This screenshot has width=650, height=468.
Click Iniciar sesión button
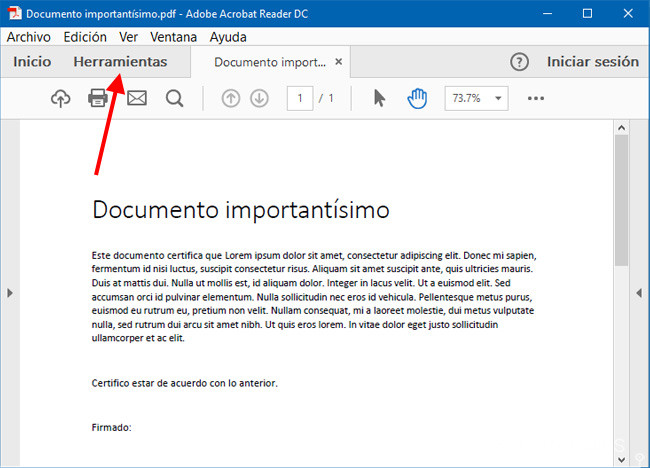coord(592,62)
